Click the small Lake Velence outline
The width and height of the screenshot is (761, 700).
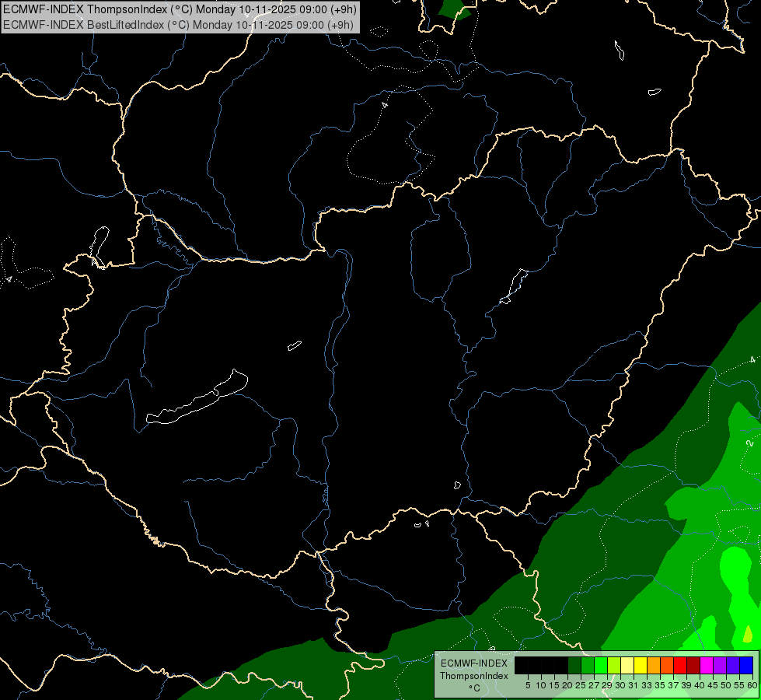[x=294, y=345]
